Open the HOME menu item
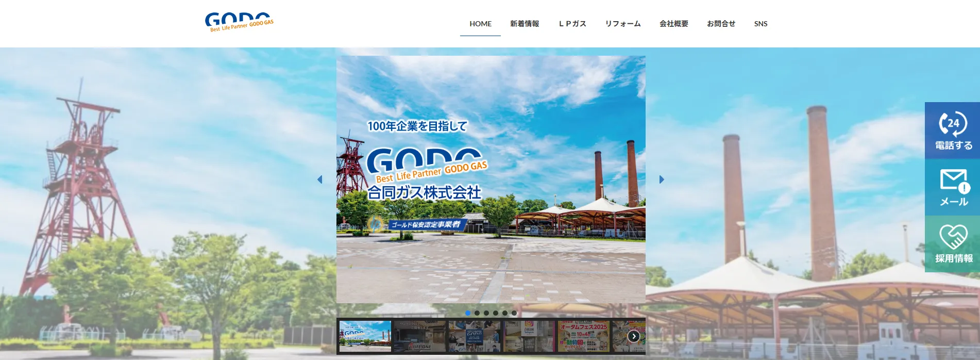The image size is (980, 360). tap(480, 24)
